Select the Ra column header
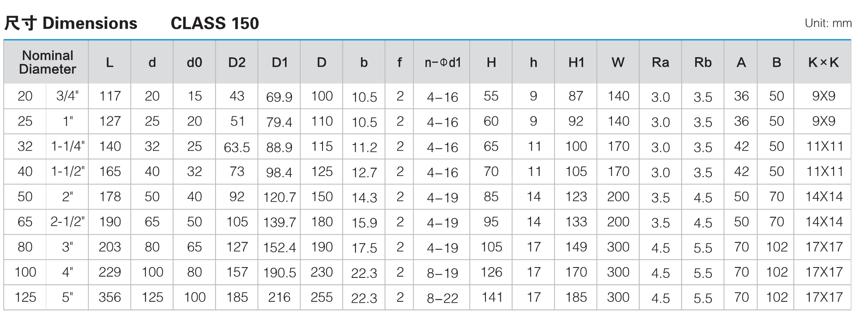Screen dimensions: 868x323 click(660, 62)
